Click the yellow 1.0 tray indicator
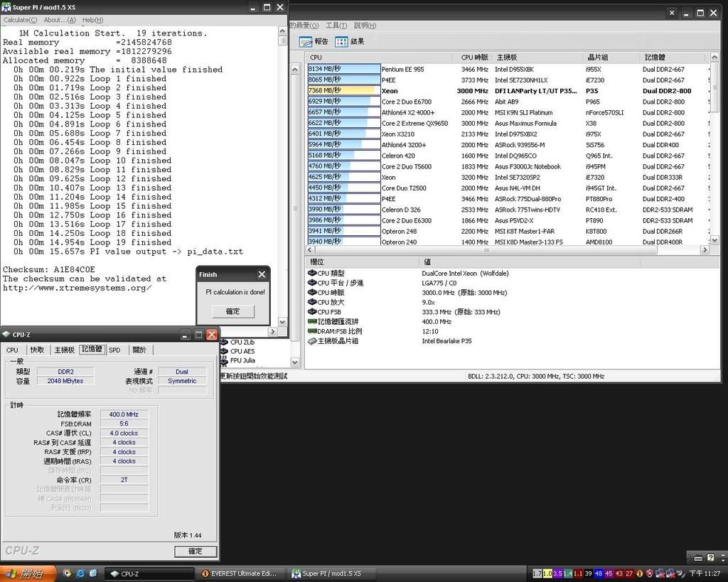This screenshot has width=728, height=582. pos(547,573)
